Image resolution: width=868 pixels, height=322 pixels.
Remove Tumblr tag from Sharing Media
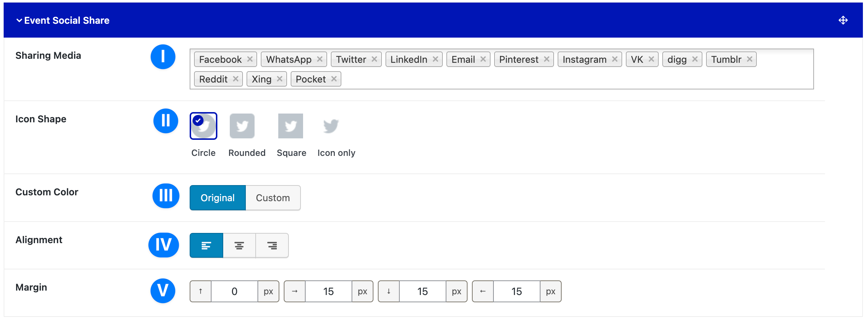coord(750,59)
